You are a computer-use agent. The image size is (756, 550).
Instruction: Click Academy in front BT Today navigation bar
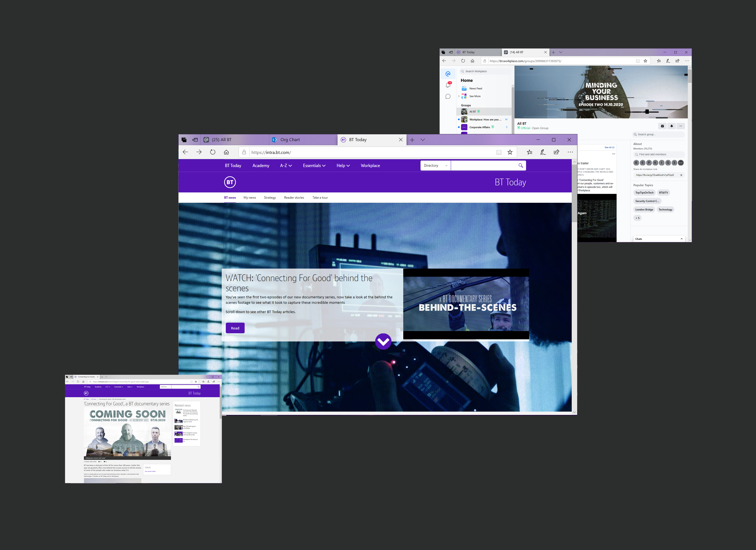(x=261, y=166)
